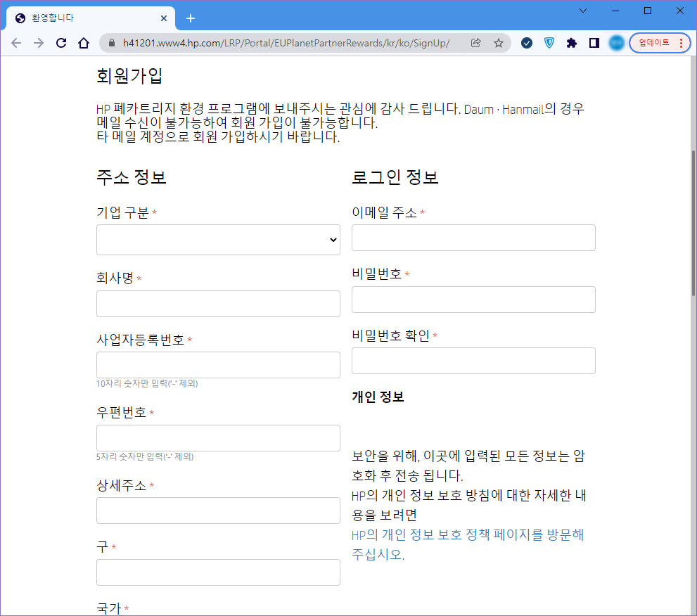Close the 환영합니다 tab
This screenshot has width=697, height=616.
pyautogui.click(x=164, y=18)
